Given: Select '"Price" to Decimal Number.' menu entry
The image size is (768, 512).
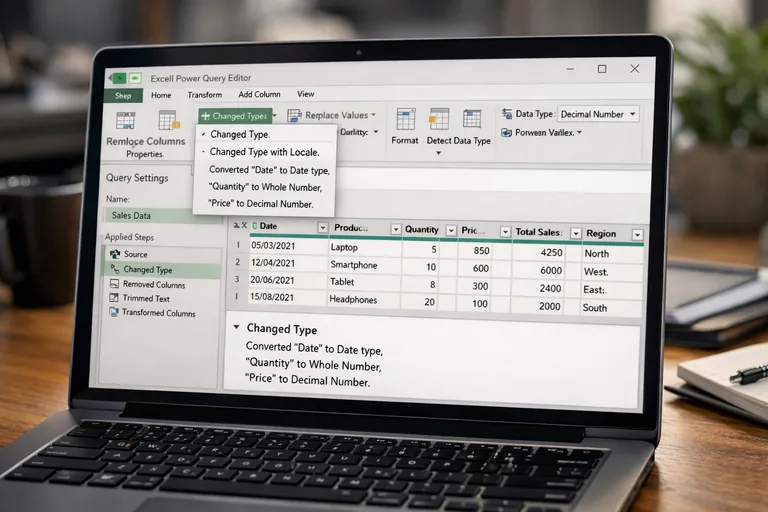Looking at the screenshot, I should [x=264, y=204].
